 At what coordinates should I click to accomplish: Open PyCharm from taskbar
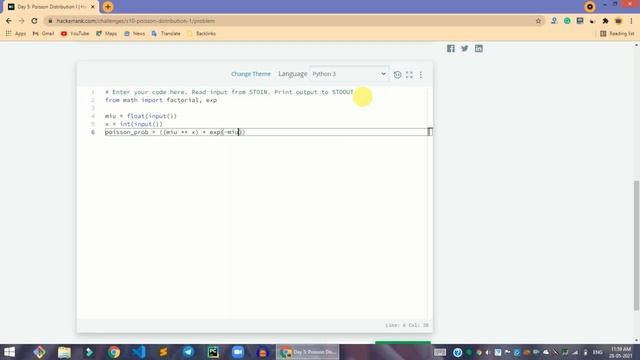click(213, 352)
